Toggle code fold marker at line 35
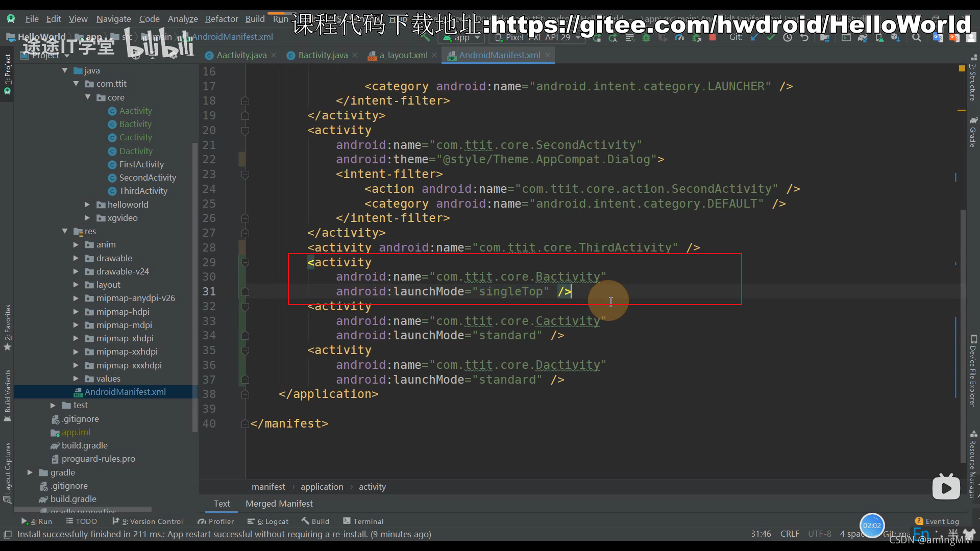 [x=245, y=350]
